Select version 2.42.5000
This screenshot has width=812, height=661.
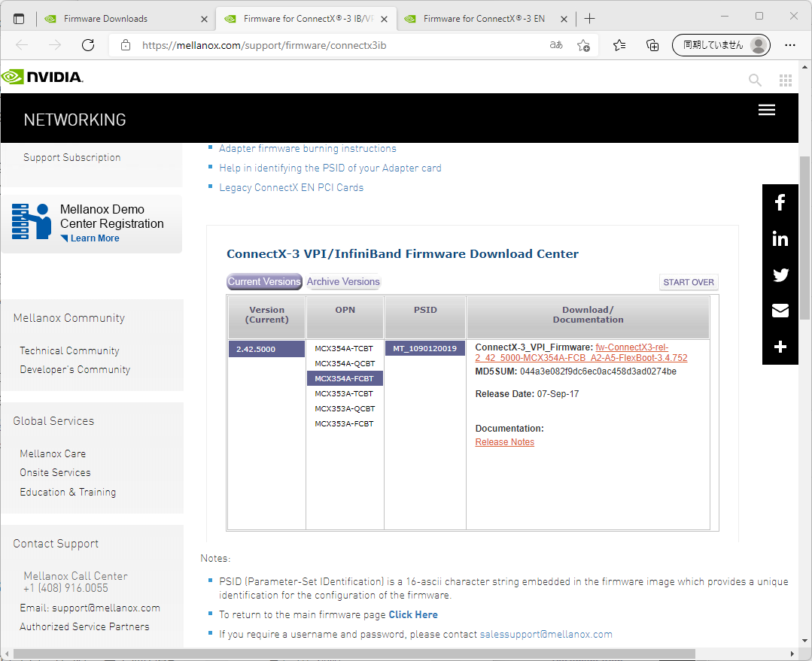click(x=266, y=349)
